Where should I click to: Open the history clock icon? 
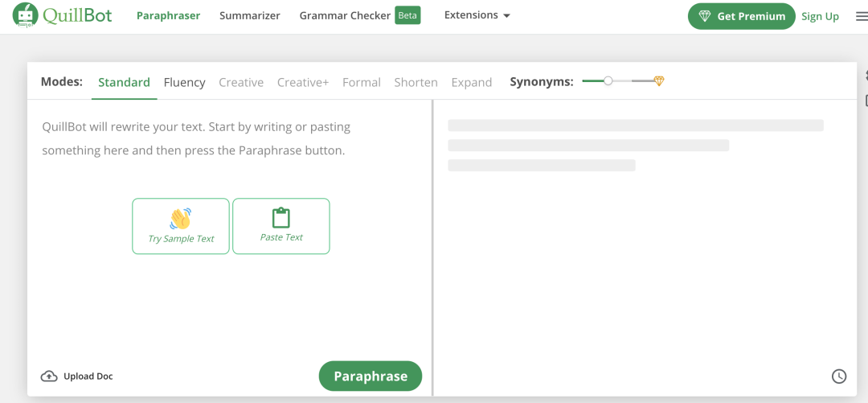pyautogui.click(x=838, y=376)
